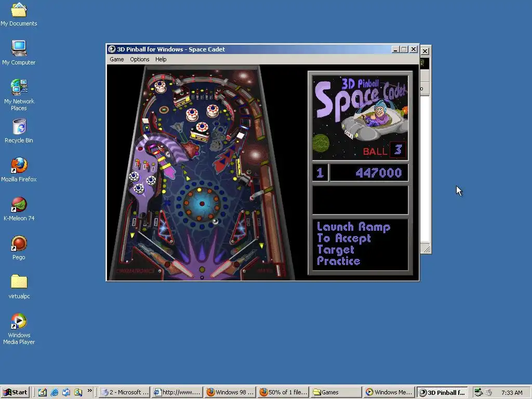Click the Start button
This screenshot has width=532, height=399.
(15, 392)
